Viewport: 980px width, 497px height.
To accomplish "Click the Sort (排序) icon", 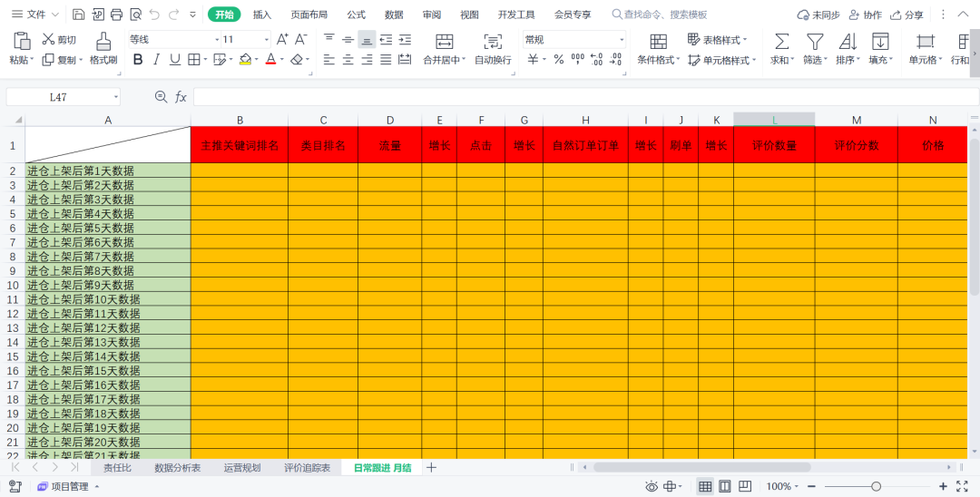I will click(848, 42).
